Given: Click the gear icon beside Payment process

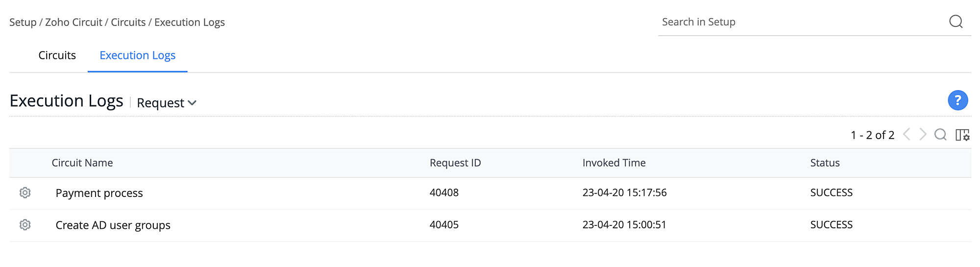Looking at the screenshot, I should (25, 193).
